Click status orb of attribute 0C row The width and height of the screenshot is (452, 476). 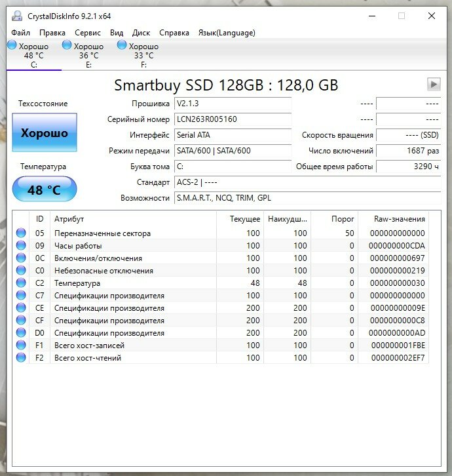click(x=21, y=258)
